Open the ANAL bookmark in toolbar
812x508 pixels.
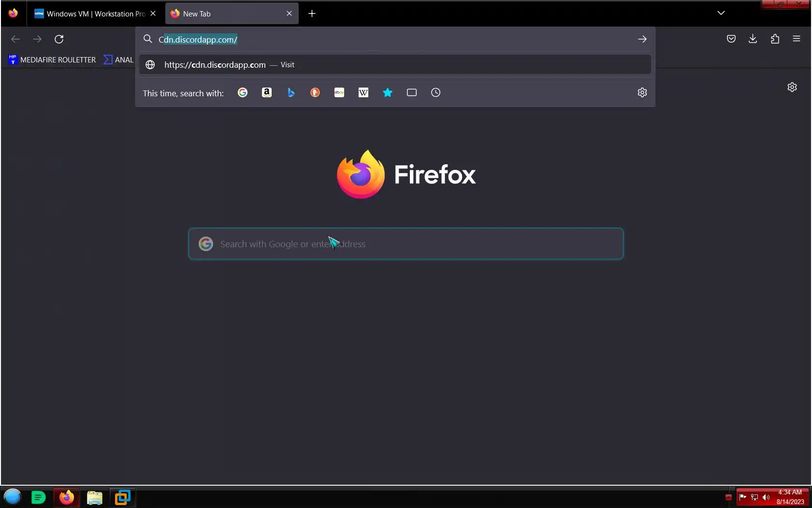tap(119, 60)
